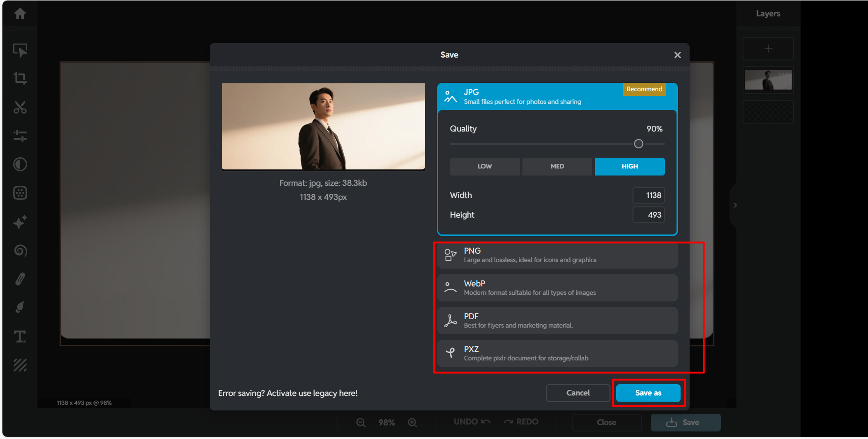This screenshot has height=439, width=868.
Task: Zoom in with the magnifier plus icon
Action: [412, 423]
